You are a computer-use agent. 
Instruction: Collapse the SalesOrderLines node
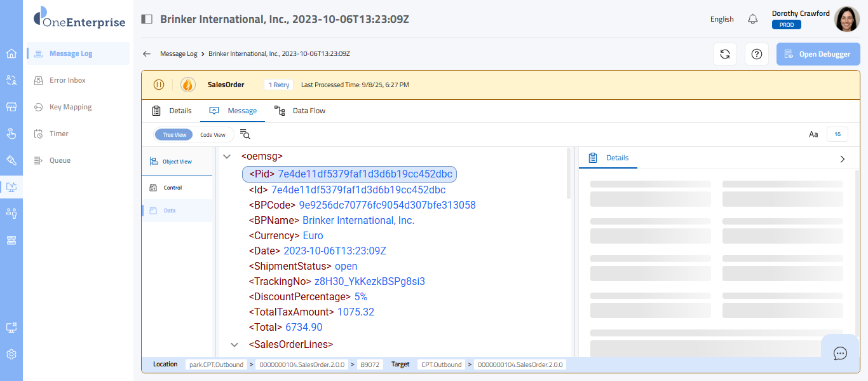[x=234, y=345]
